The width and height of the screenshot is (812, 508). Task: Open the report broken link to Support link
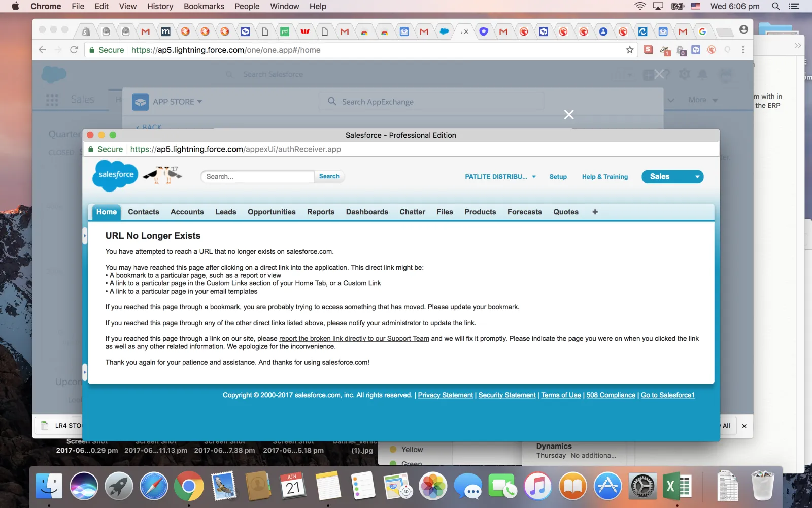point(354,339)
